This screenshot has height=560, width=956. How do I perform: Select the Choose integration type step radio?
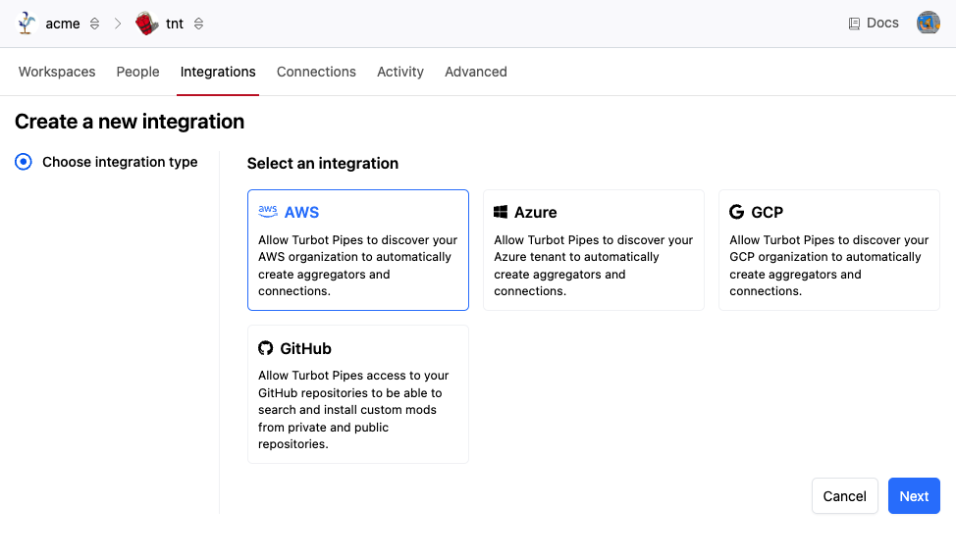point(24,162)
